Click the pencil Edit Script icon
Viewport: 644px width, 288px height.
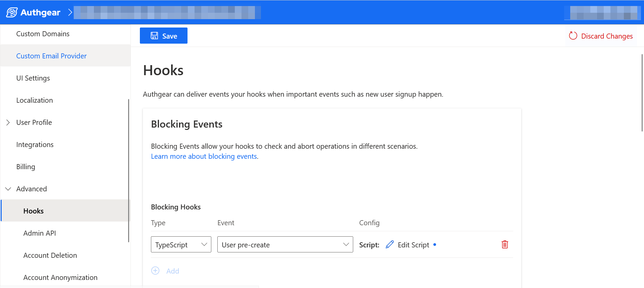[389, 245]
